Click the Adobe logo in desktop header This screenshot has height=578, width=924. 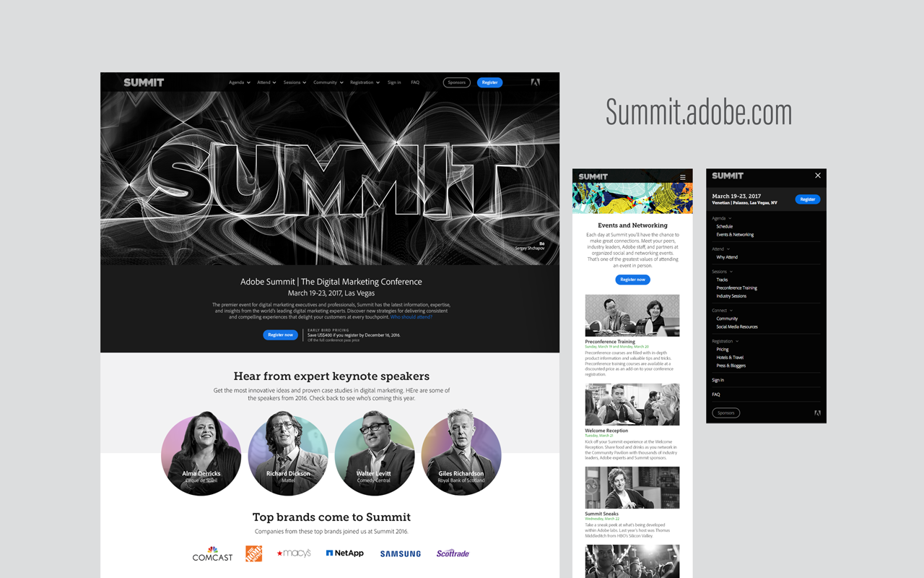[x=535, y=82]
